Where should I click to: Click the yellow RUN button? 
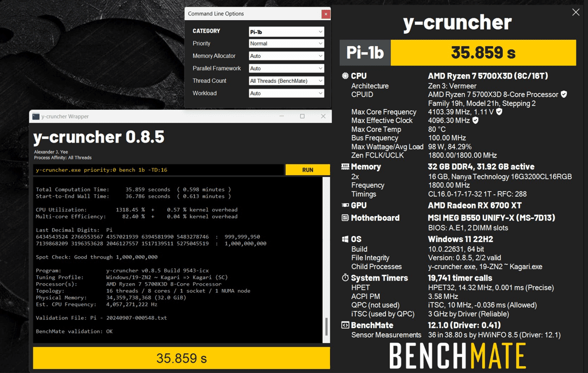308,170
